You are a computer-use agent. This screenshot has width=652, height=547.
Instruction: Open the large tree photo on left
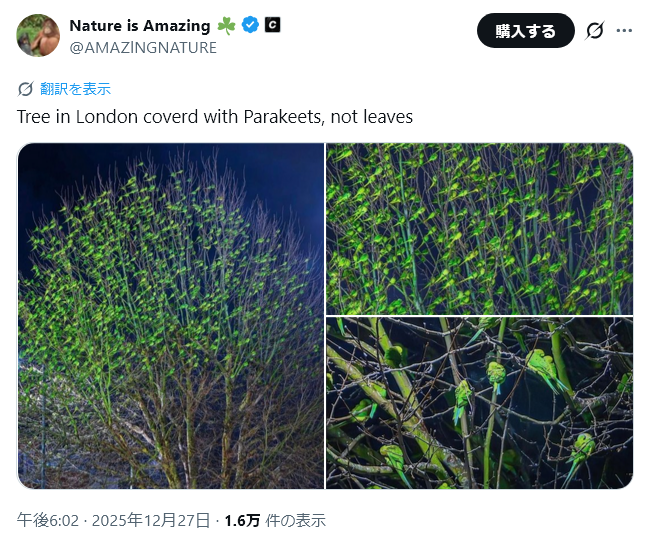coord(170,316)
